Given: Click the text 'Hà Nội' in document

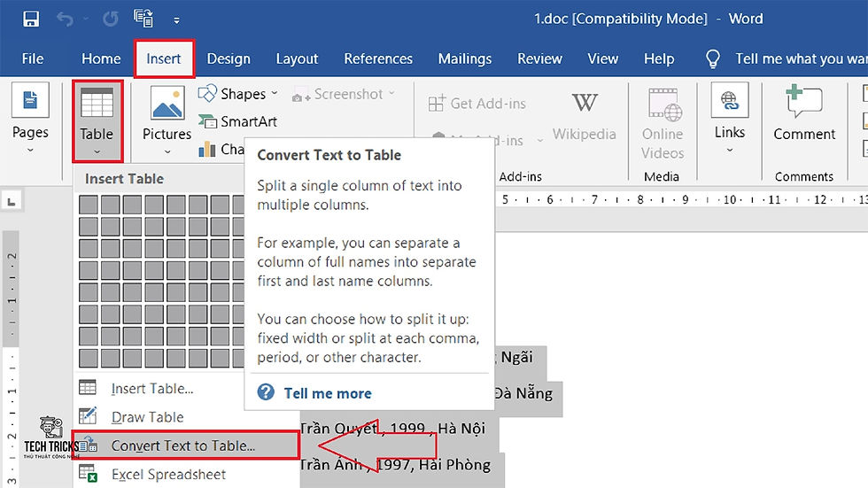Looking at the screenshot, I should [461, 429].
